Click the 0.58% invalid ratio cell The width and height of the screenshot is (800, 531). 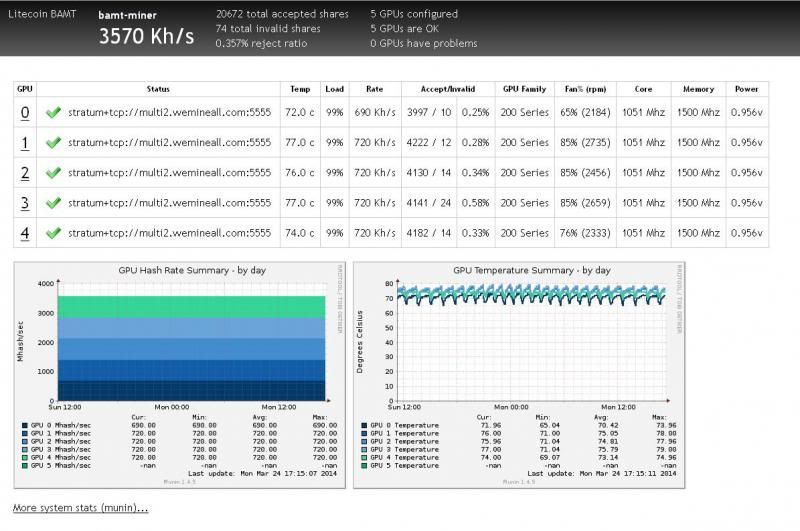476,203
